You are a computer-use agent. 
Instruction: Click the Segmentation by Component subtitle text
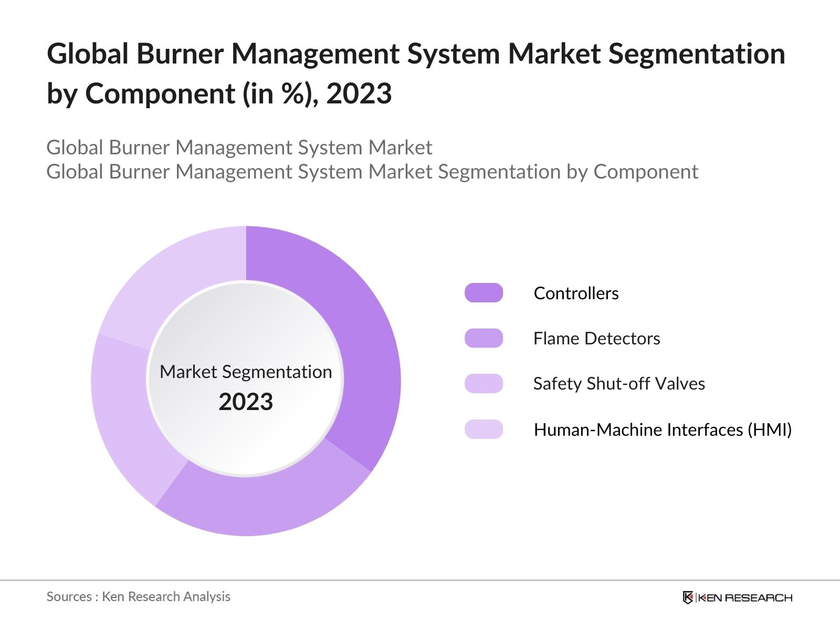click(x=373, y=171)
